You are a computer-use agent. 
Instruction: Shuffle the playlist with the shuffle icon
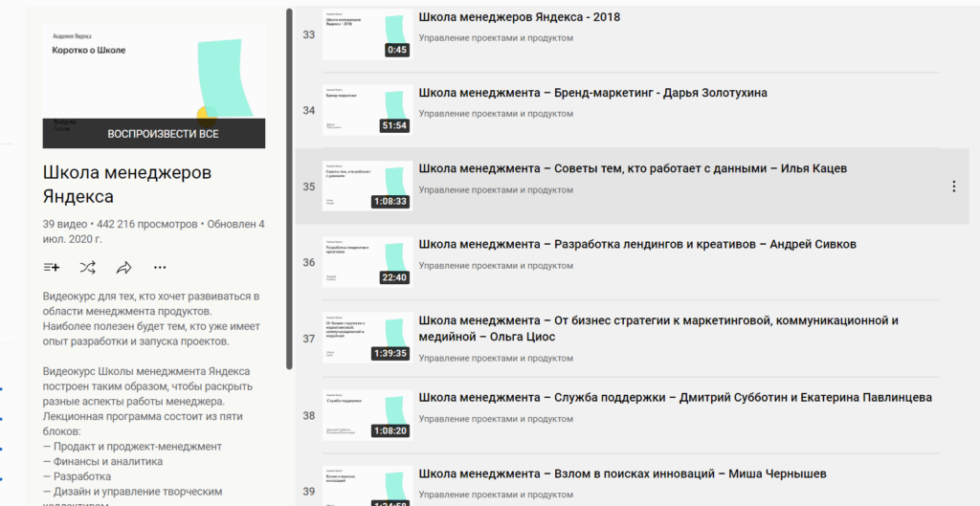pyautogui.click(x=87, y=268)
